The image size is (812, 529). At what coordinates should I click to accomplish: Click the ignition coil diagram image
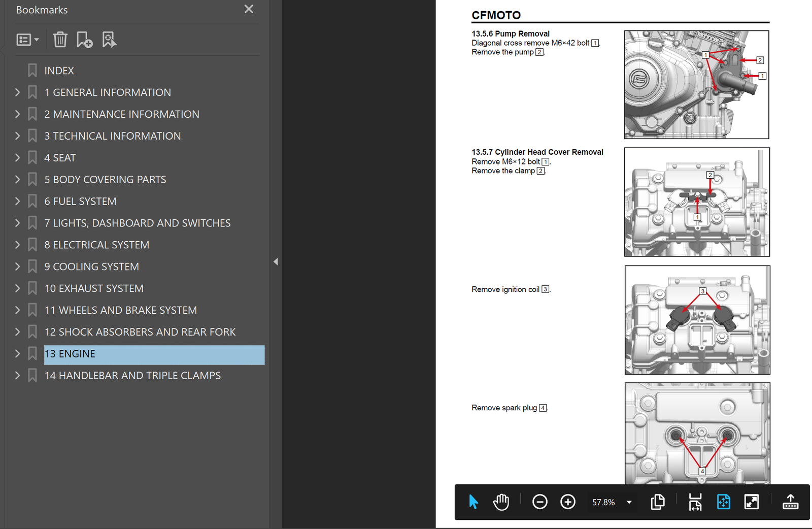[x=697, y=320]
